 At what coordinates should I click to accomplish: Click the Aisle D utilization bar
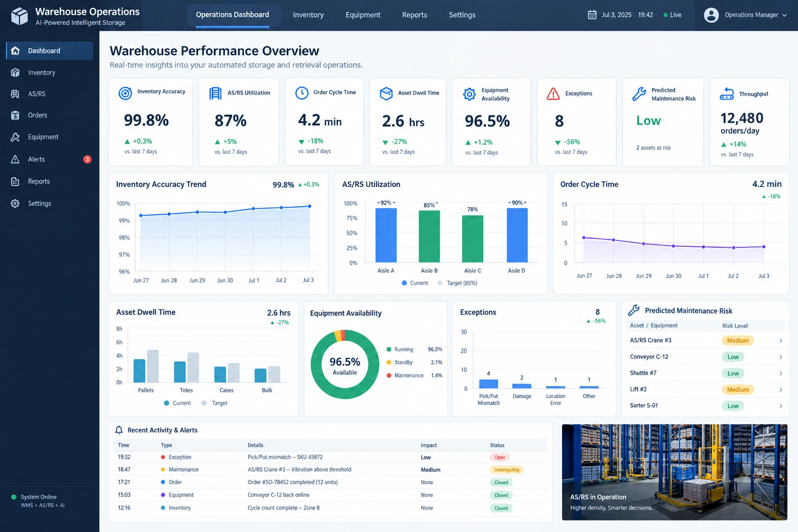pyautogui.click(x=517, y=235)
